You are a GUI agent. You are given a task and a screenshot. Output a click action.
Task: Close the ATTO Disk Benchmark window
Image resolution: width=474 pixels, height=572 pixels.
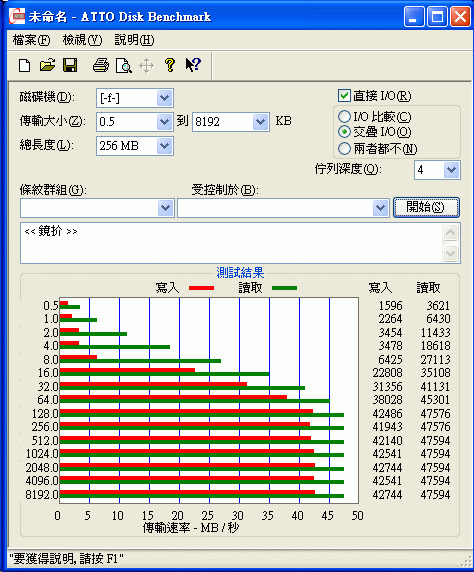coord(460,17)
